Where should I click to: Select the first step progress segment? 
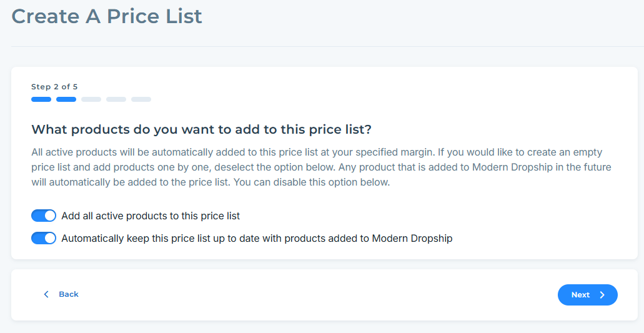tap(41, 99)
